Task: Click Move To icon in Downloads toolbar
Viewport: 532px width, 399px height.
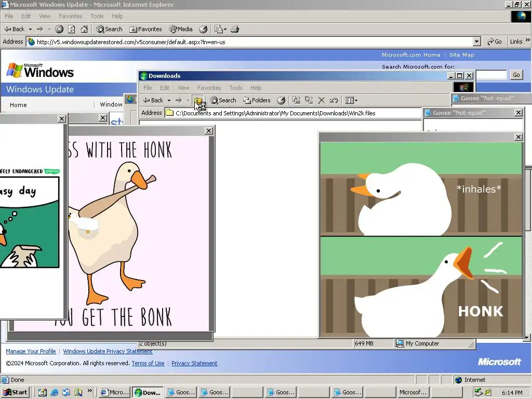Action: (x=297, y=100)
